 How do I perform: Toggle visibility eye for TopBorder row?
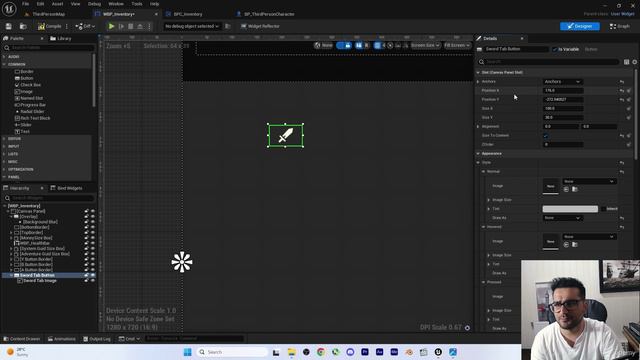93,233
